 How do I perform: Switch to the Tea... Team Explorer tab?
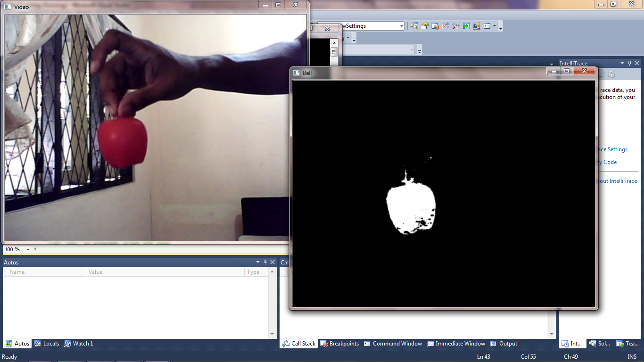pos(627,344)
